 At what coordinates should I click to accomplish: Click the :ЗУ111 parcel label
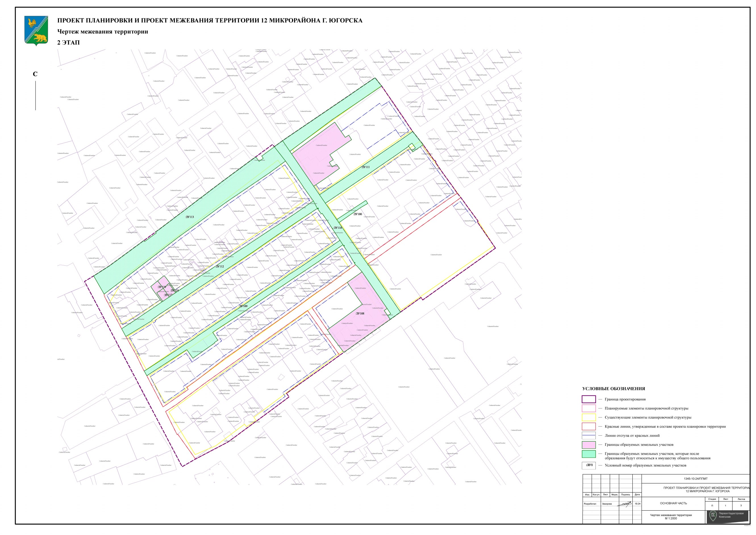365,167
